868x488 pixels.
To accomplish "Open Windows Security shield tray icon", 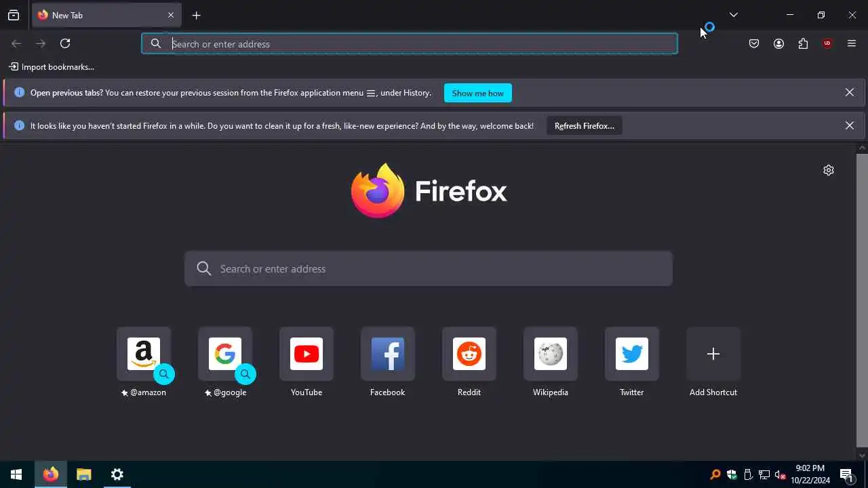I will coord(732,474).
